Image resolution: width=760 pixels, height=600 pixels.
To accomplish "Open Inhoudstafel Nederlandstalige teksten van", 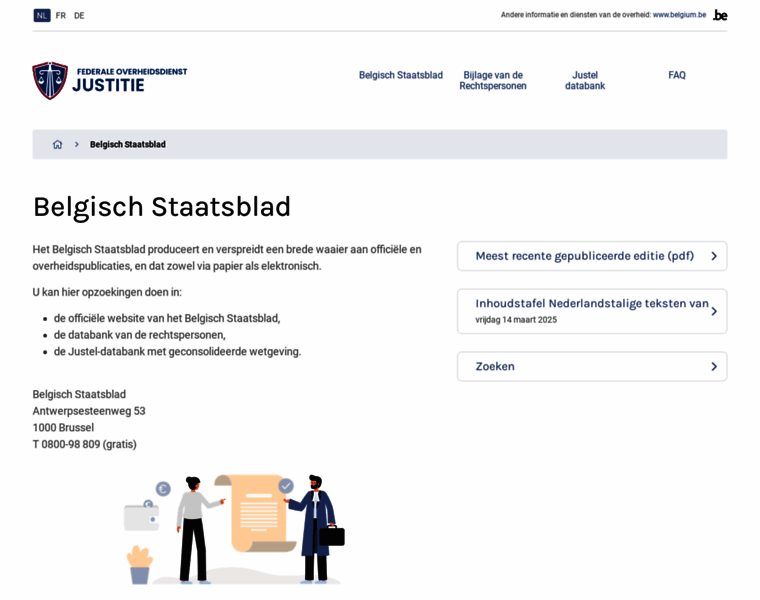I will [592, 311].
